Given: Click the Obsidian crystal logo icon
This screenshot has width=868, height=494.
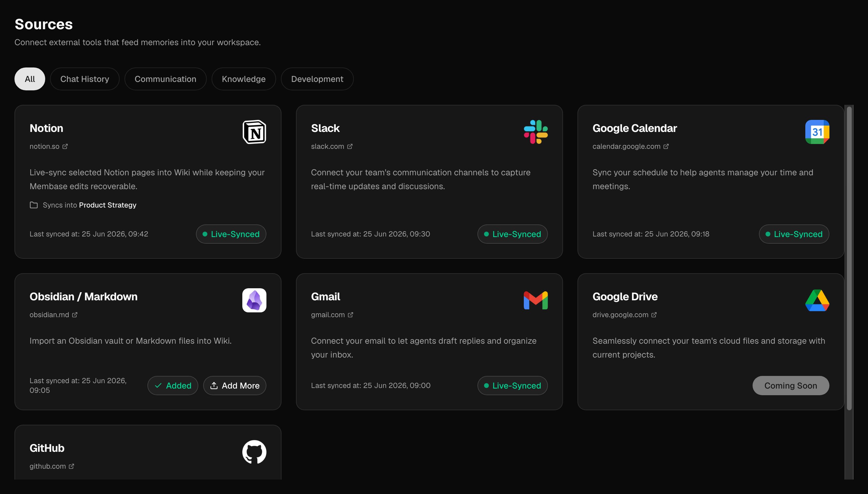Looking at the screenshot, I should click(x=254, y=300).
